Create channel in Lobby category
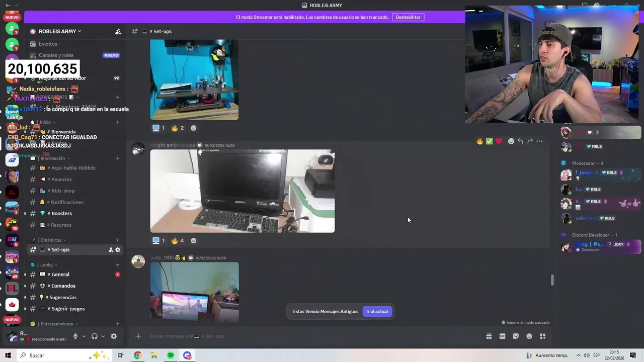The image size is (644, 362). point(118,265)
